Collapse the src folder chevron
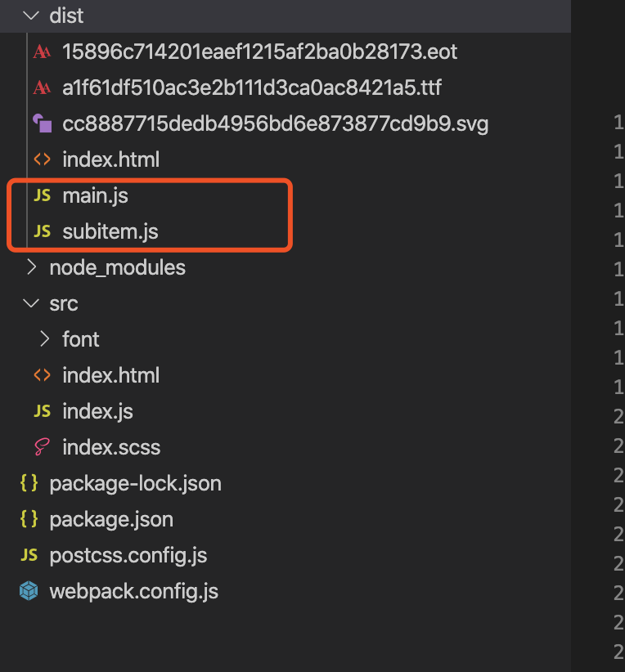This screenshot has height=672, width=625. [31, 304]
